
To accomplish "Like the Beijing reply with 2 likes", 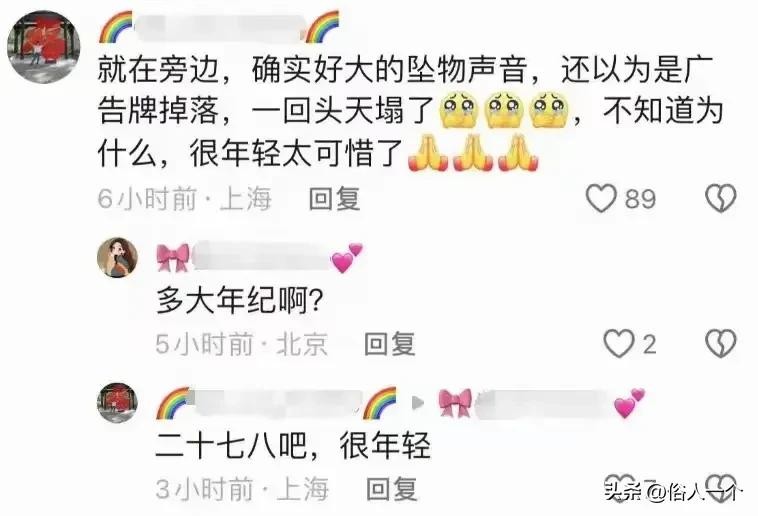I will 619,344.
